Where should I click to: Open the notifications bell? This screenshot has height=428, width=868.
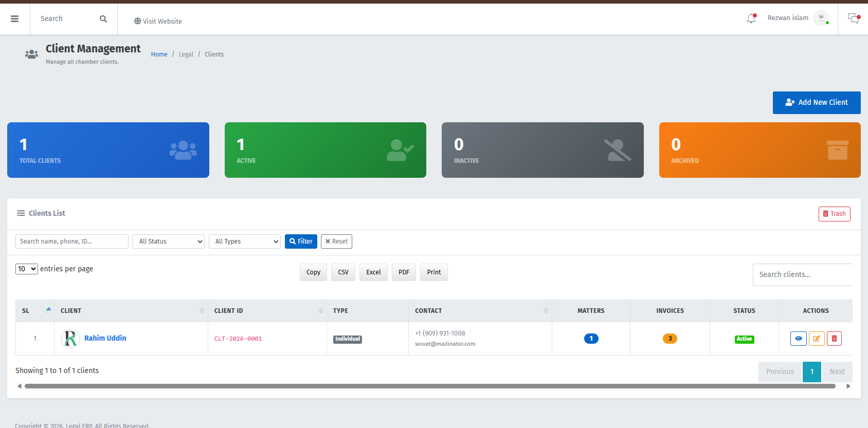tap(751, 18)
